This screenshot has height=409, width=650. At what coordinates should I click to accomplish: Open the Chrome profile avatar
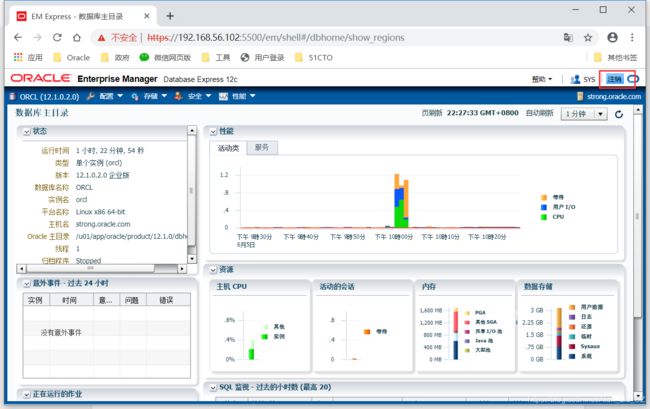coord(612,37)
